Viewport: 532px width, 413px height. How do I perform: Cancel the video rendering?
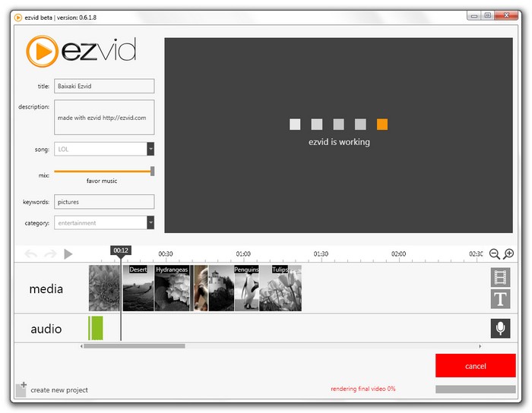click(x=475, y=366)
